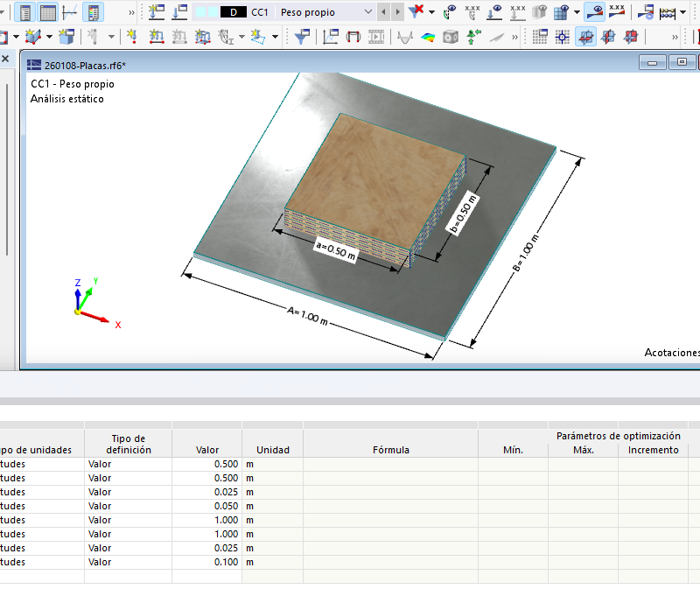Screen dimensions: 700x610
Task: Toggle load values x.xx display
Action: point(517,12)
